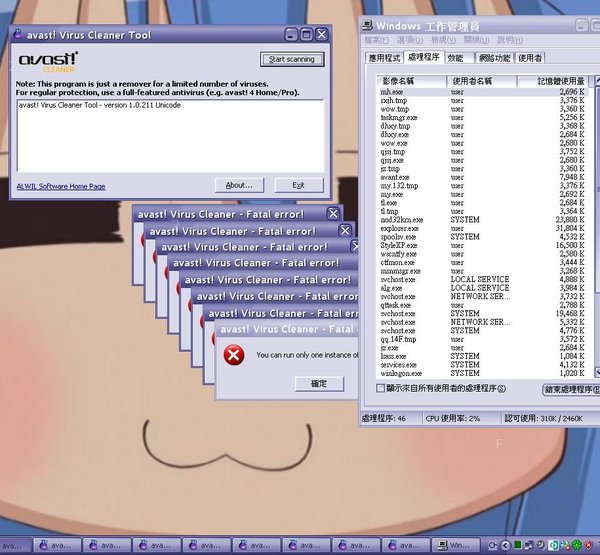Click inside the avast! cleaner log text area
Screen dimensions: 600x555
[171, 135]
